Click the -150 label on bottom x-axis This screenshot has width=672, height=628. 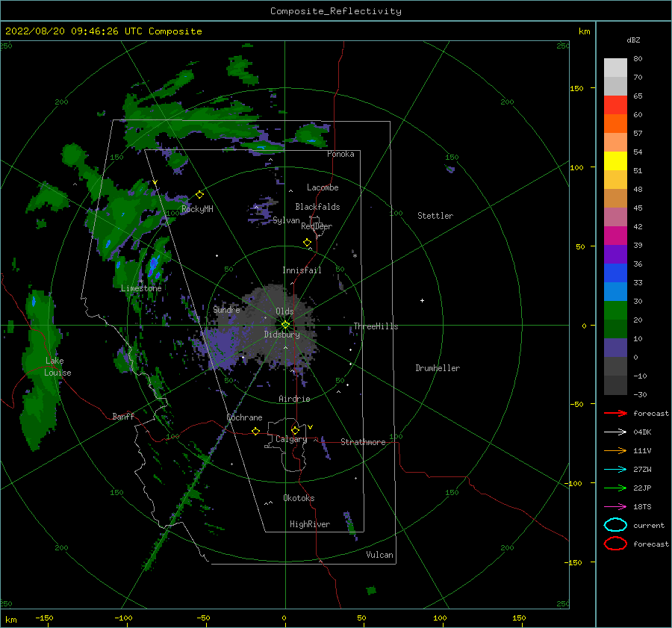[x=44, y=618]
